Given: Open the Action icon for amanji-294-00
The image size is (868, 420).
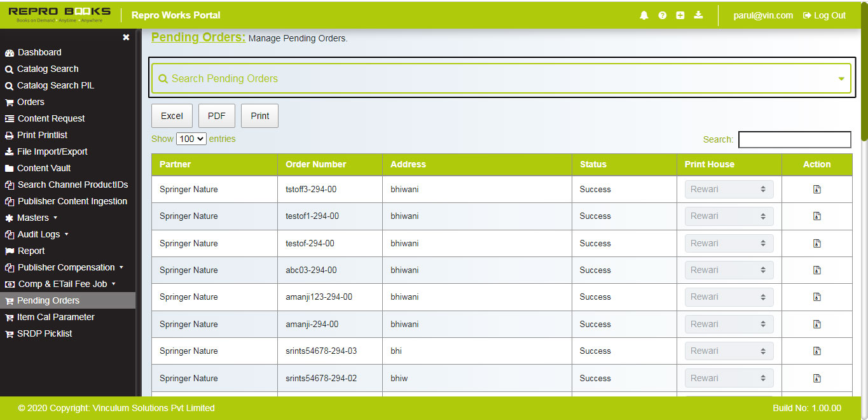Looking at the screenshot, I should pos(816,324).
